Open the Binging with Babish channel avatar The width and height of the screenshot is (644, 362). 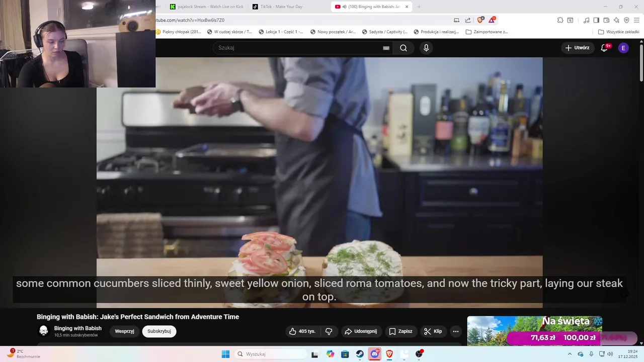tap(44, 331)
